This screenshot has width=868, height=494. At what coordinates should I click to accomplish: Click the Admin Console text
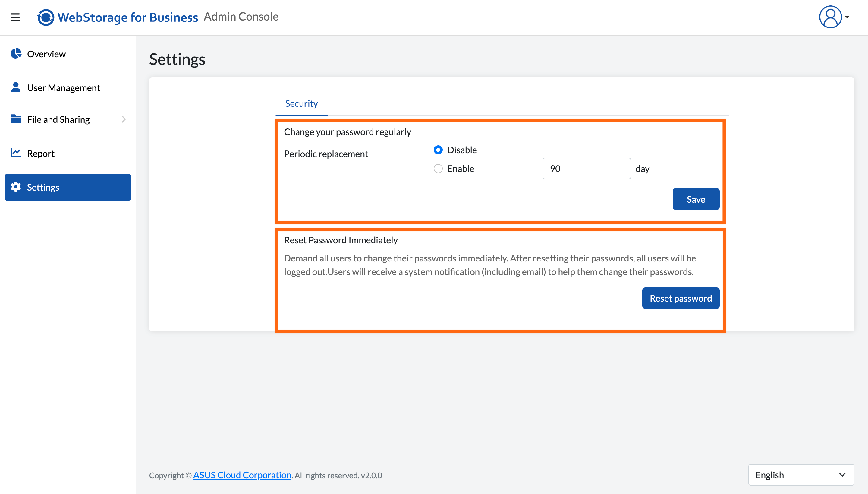pos(241,17)
